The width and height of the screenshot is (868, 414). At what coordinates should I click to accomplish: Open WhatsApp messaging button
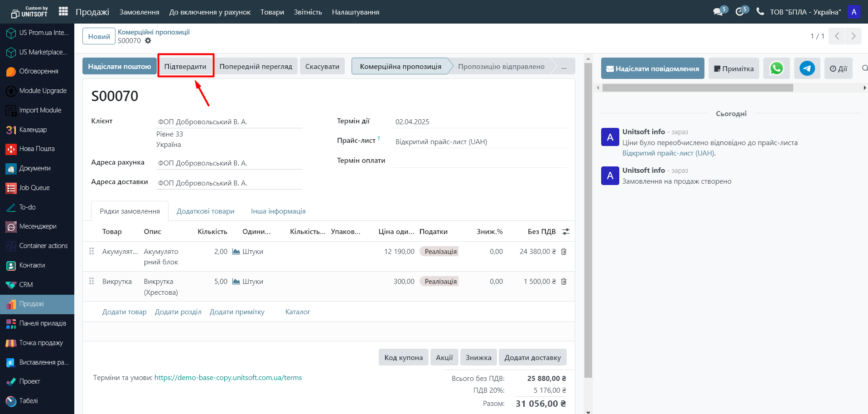pos(776,68)
